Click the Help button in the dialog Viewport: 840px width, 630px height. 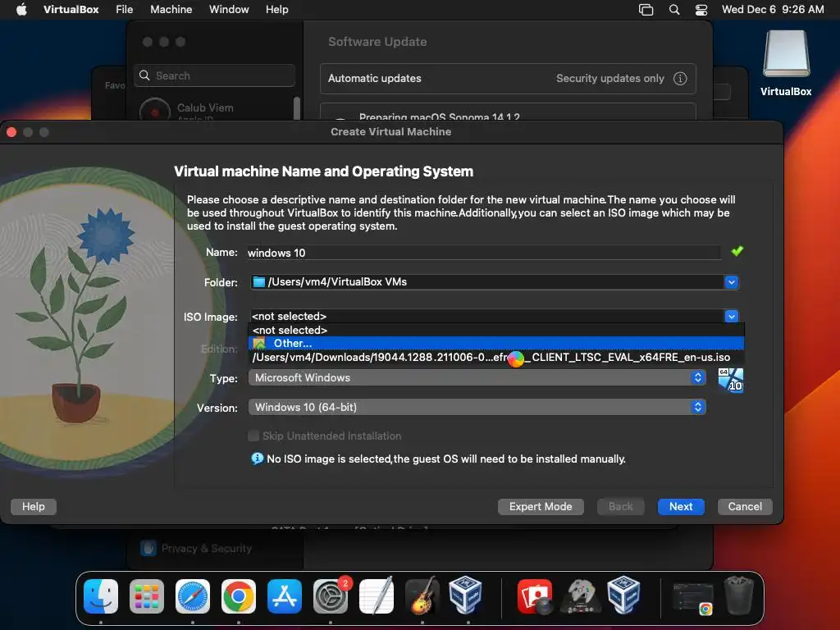33,506
